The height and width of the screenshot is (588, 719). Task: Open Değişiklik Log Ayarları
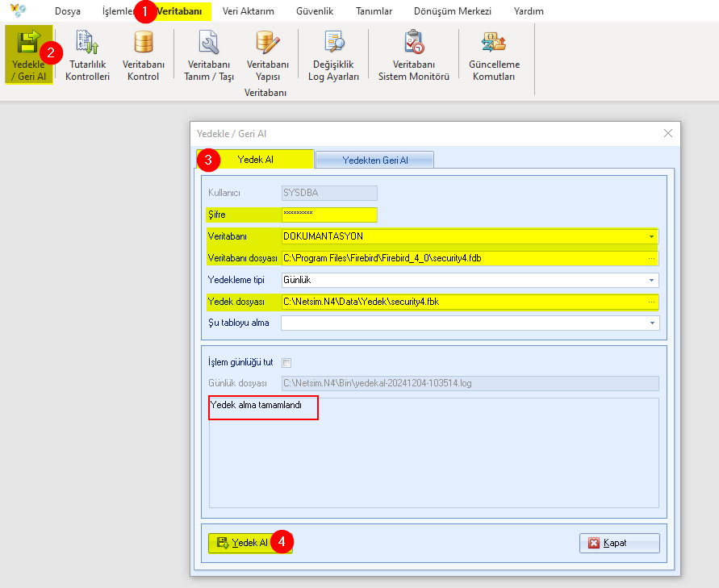[333, 56]
